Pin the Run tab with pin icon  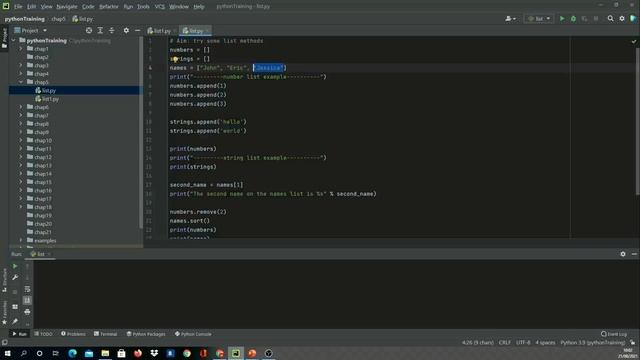pos(15,322)
